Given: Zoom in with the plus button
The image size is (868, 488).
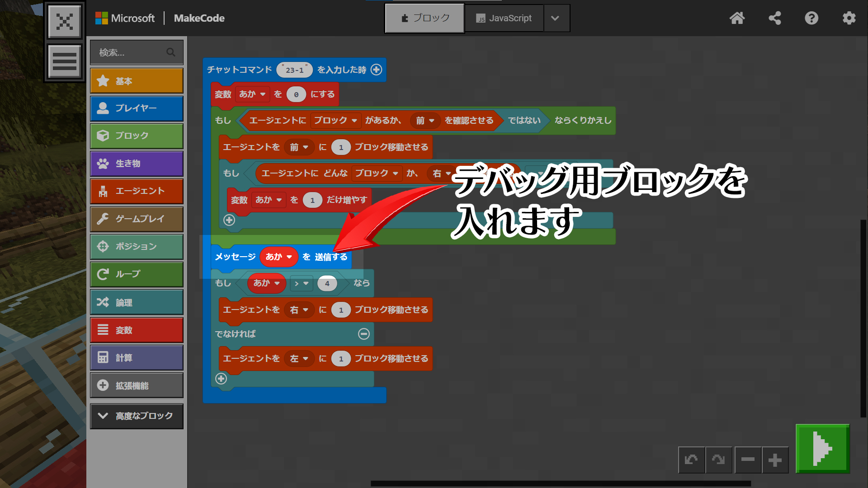Looking at the screenshot, I should tap(775, 460).
